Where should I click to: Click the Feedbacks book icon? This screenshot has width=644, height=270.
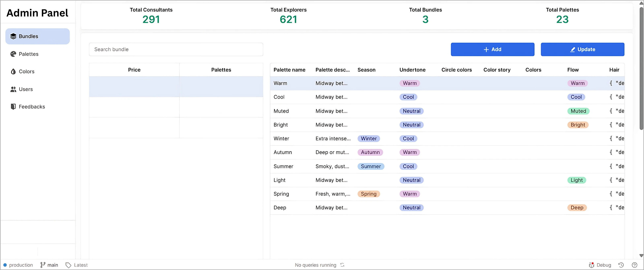pos(13,107)
